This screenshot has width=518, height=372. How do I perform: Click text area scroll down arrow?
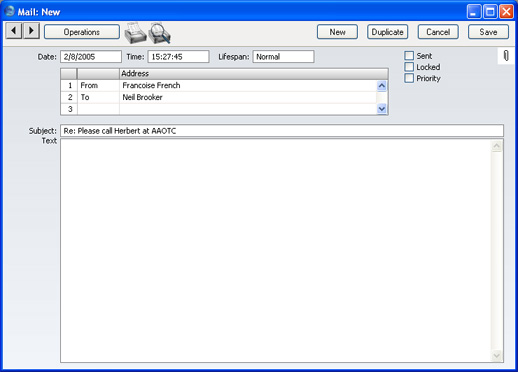(x=497, y=356)
